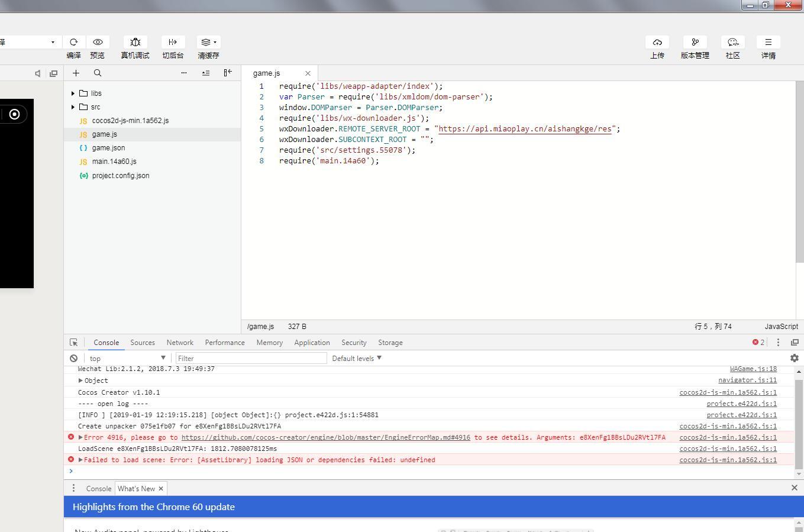Switch to the drawer Console tab
The width and height of the screenshot is (804, 532).
pyautogui.click(x=99, y=489)
